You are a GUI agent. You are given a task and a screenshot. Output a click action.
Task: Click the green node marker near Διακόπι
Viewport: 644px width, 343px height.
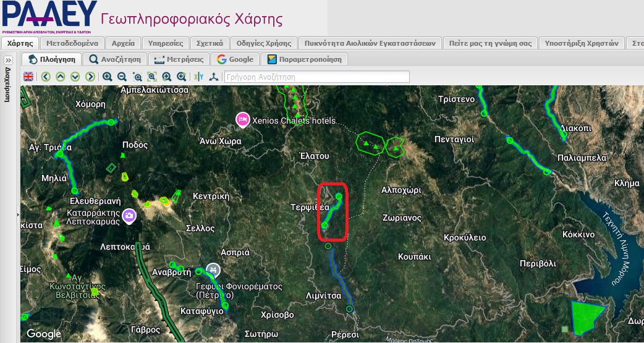[x=564, y=134]
